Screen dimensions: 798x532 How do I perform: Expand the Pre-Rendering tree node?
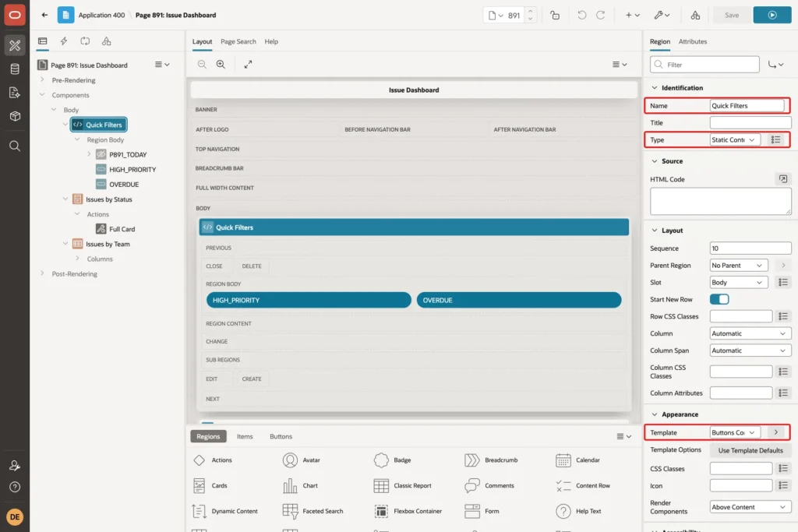pyautogui.click(x=42, y=80)
